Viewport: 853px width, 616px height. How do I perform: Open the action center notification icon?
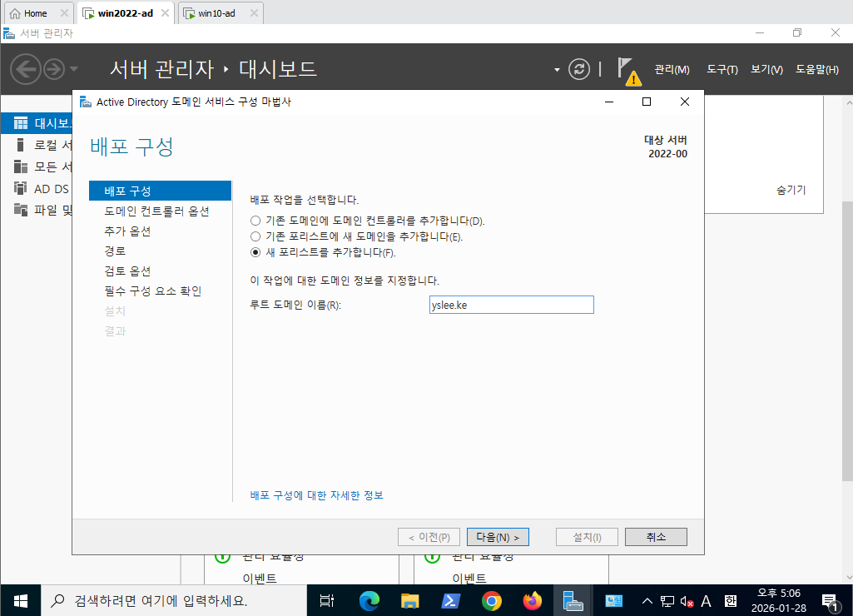coord(831,601)
